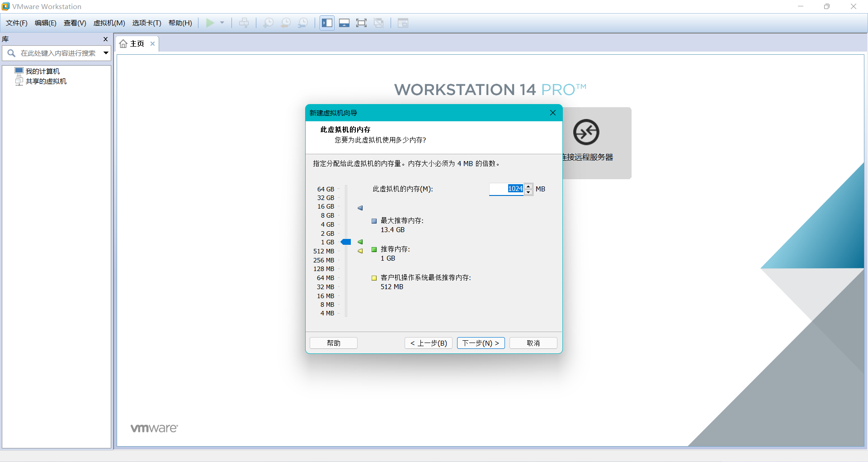Open the 查看(V) menu
Viewport: 868px width, 462px height.
pos(75,23)
